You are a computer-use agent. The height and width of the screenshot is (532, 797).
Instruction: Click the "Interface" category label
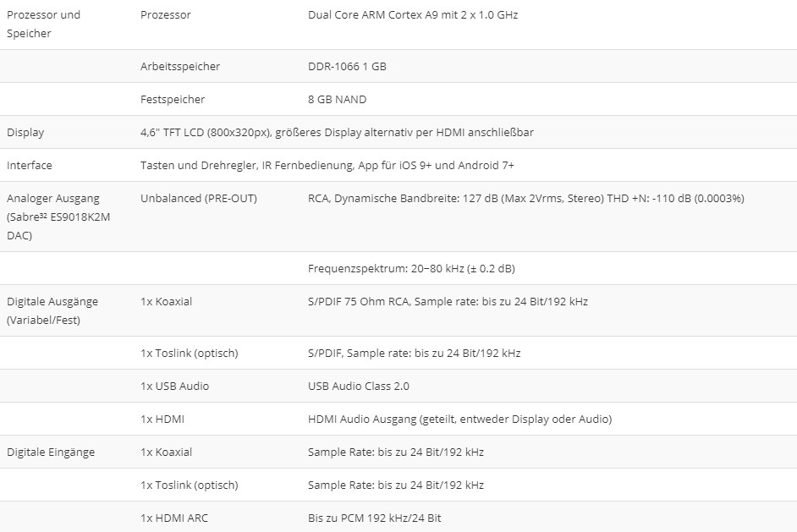pyautogui.click(x=29, y=165)
